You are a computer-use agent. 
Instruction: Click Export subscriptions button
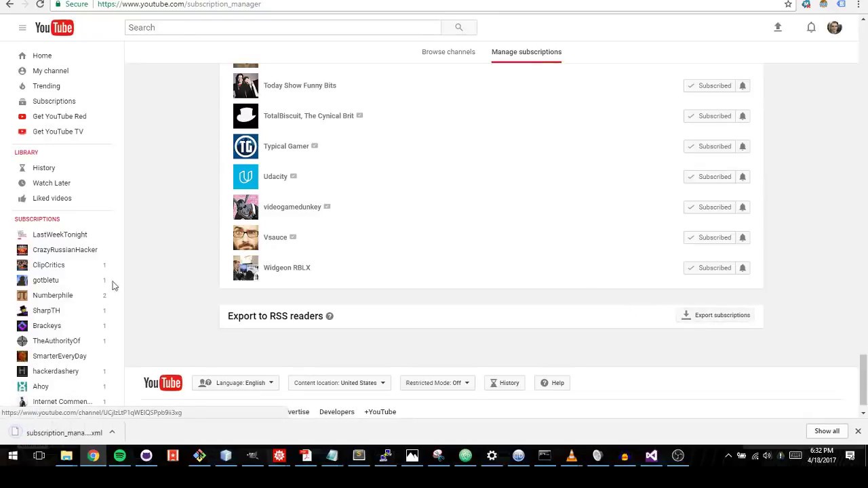pos(716,315)
